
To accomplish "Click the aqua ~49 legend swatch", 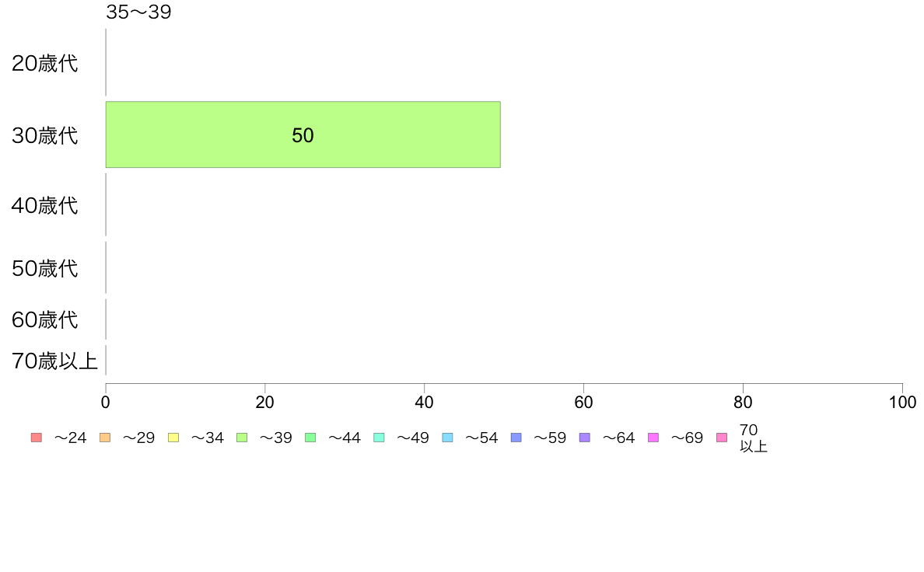I will (379, 438).
